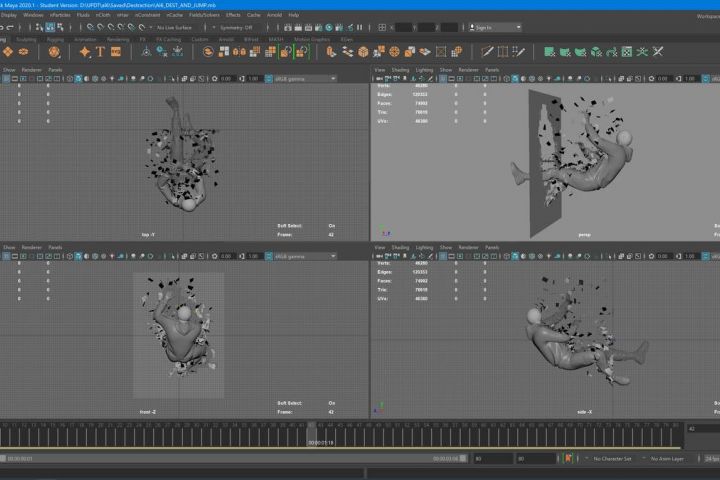Expand the No Live Surface dropdown

click(x=174, y=27)
